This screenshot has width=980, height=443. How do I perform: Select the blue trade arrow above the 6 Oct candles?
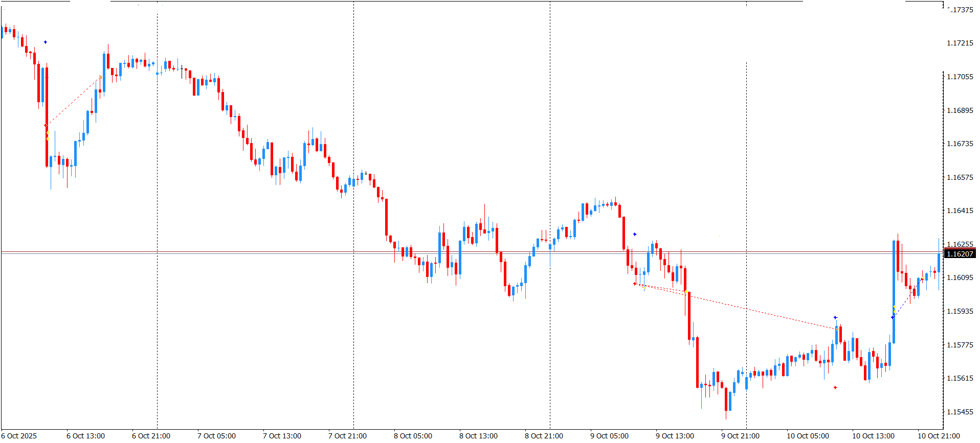click(x=46, y=42)
